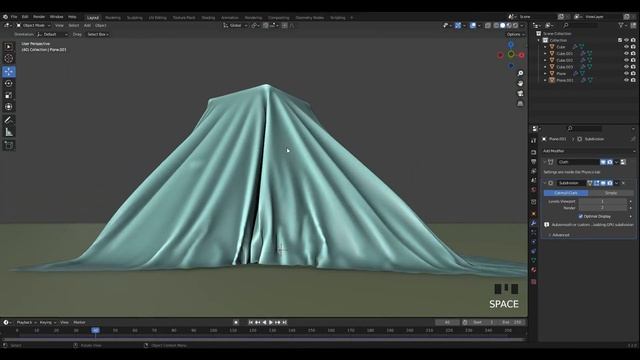Collapse the Collection in outliner
640x360 pixels.
coord(539,40)
